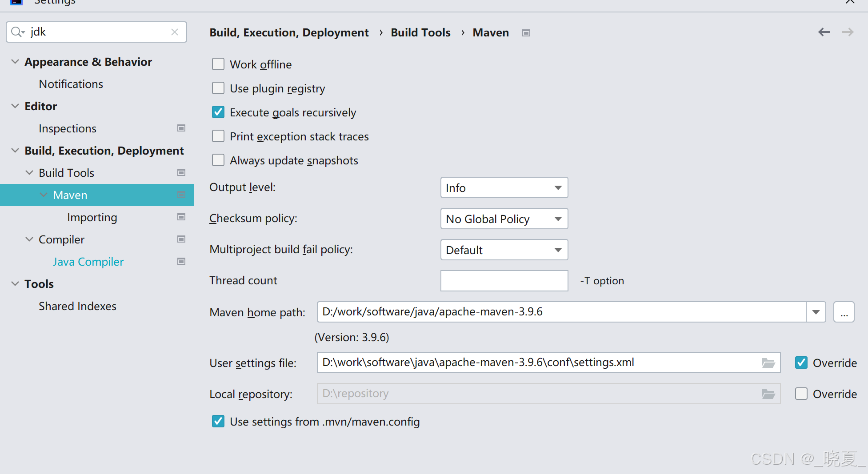Click '-T option' label
868x474 pixels.
[x=602, y=281]
